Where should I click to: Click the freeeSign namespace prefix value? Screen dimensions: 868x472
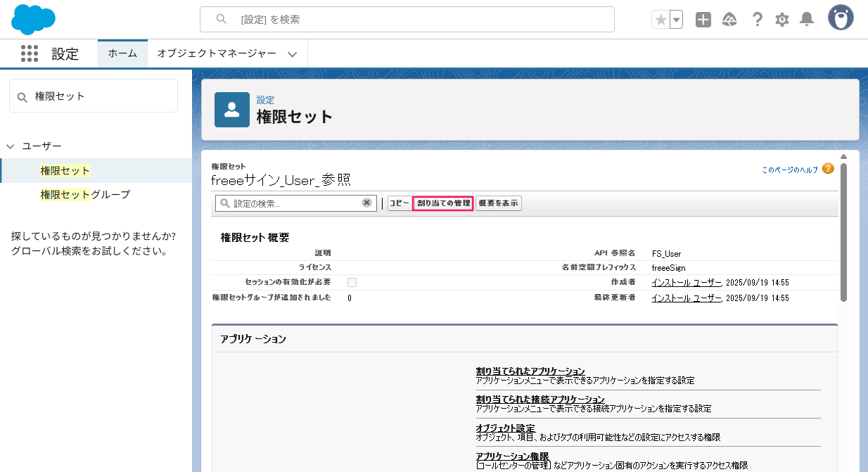point(668,268)
